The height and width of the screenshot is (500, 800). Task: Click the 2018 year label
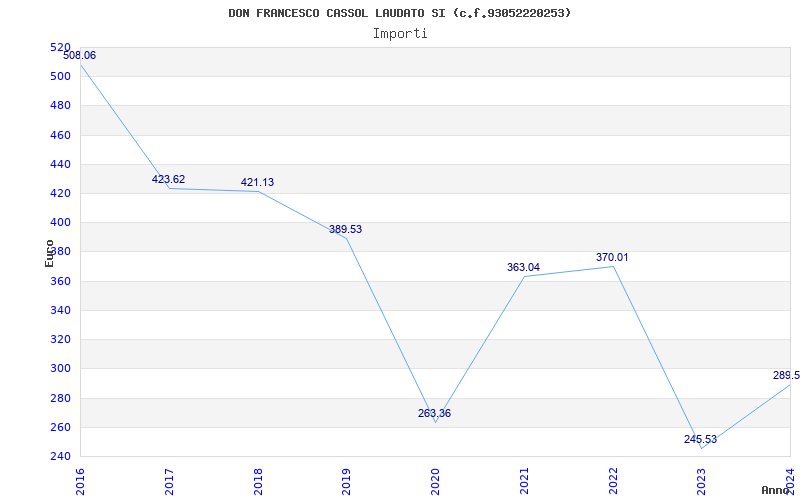click(258, 482)
